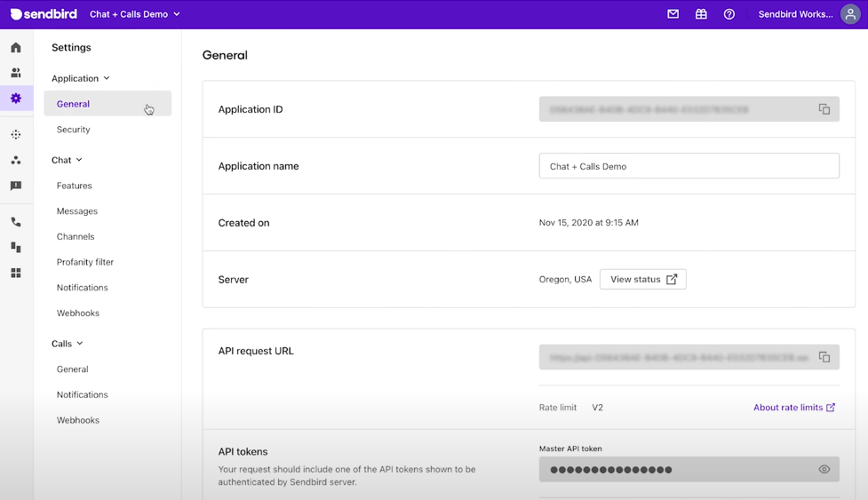This screenshot has height=500, width=868.
Task: Reveal the Master API token
Action: (x=824, y=469)
